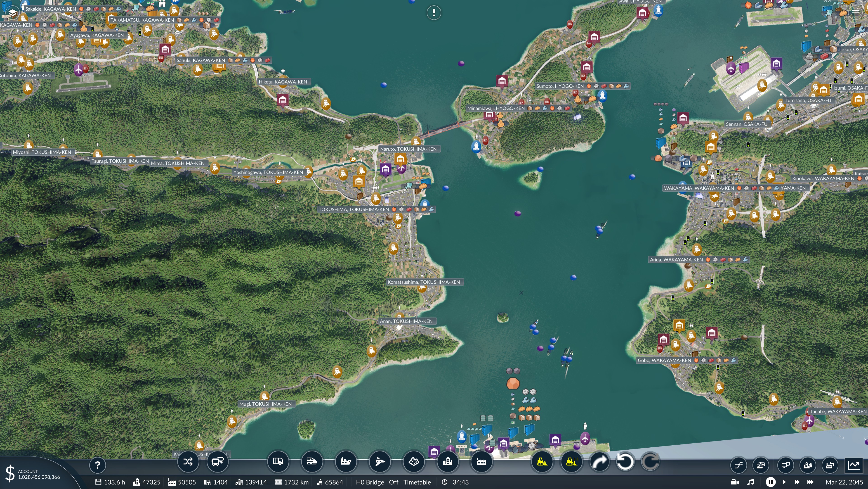Click the exclamation warning notification icon

pyautogui.click(x=434, y=13)
